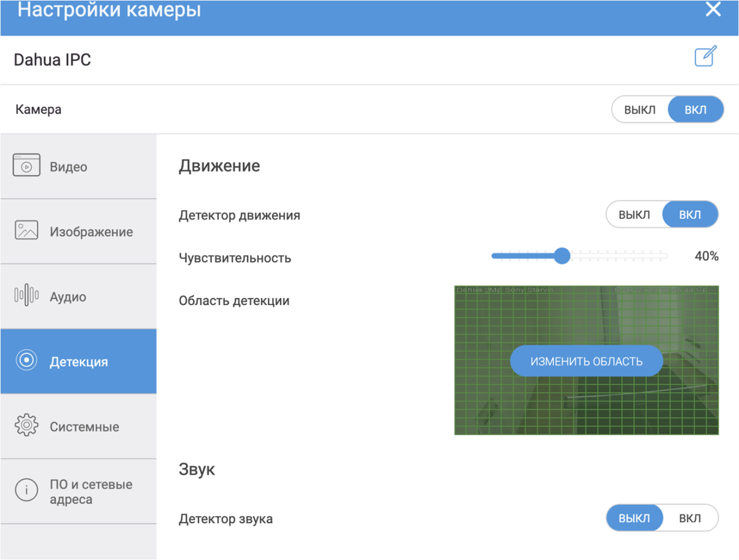Click the Чувствительность label

click(x=235, y=258)
